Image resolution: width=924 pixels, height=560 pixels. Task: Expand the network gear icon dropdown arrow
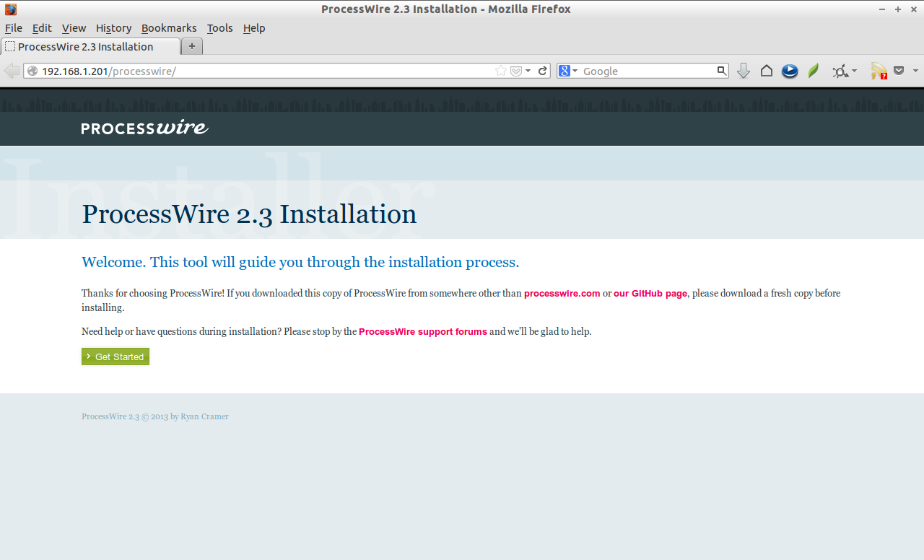pyautogui.click(x=854, y=71)
